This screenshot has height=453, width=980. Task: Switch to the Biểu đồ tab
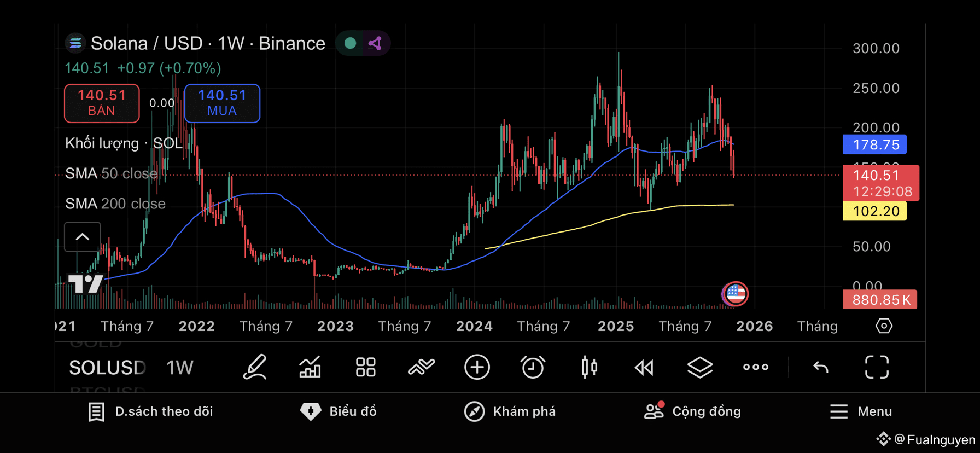[339, 411]
